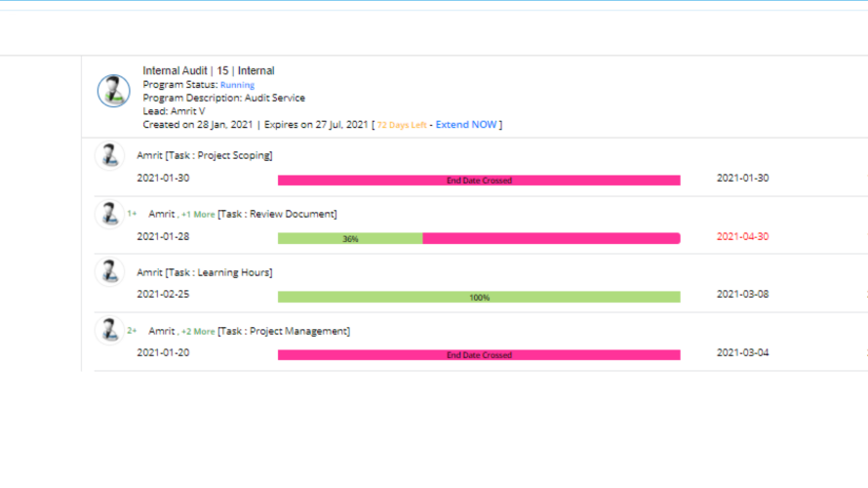868x488 pixels.
Task: Click the 36% Review Document progress bar
Action: pos(479,239)
